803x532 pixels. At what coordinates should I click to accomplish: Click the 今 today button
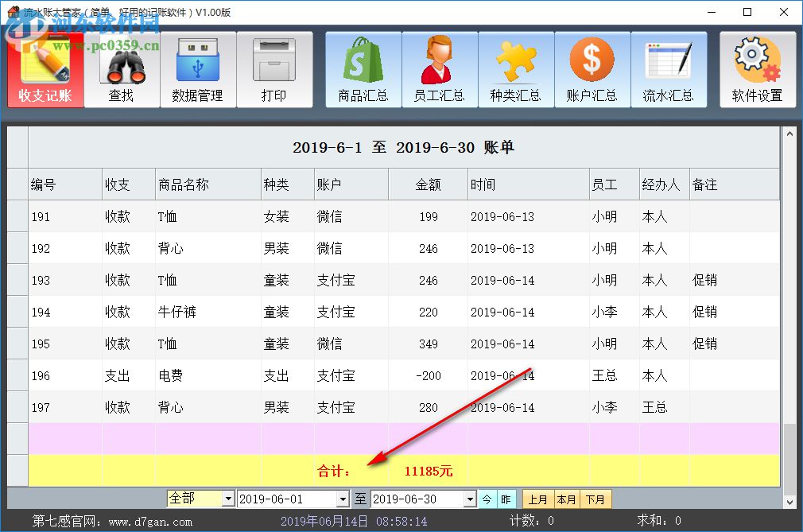point(487,499)
